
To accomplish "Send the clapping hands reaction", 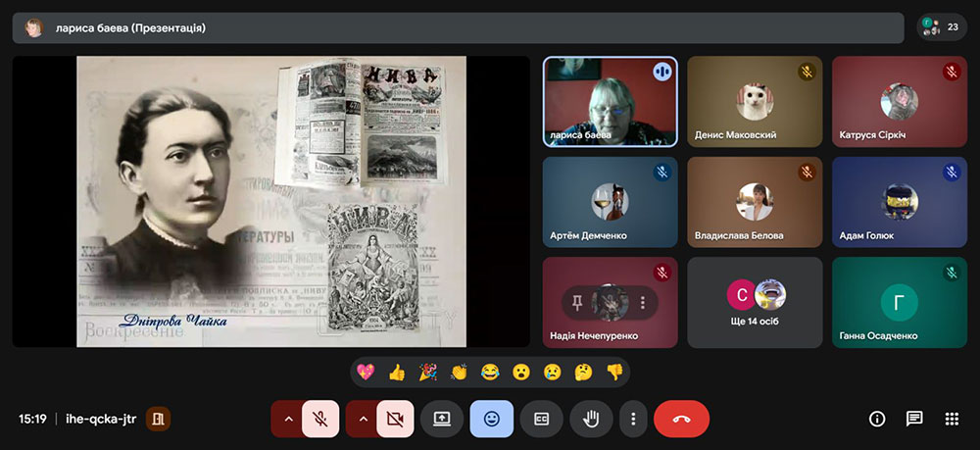I will point(459,373).
